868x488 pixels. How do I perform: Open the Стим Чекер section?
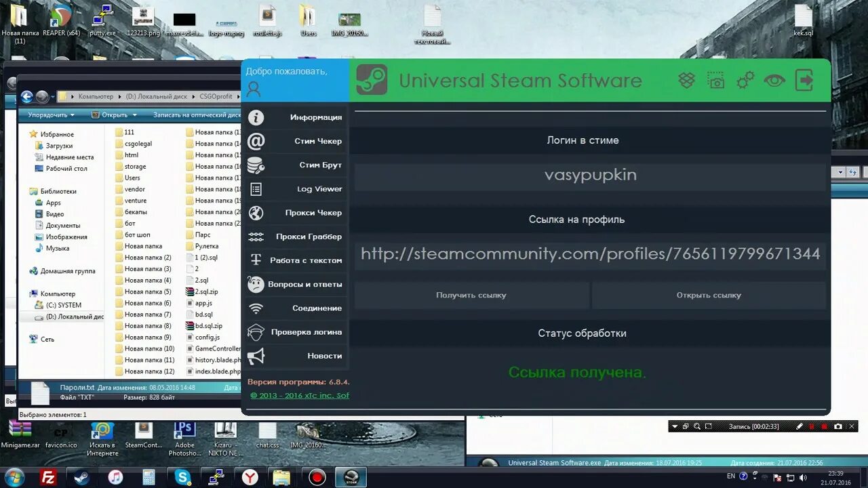pyautogui.click(x=317, y=141)
